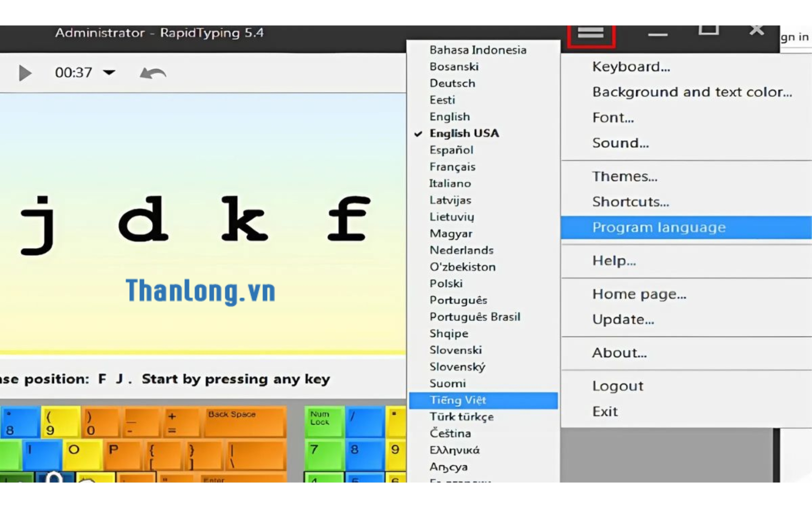Image resolution: width=812 pixels, height=508 pixels.
Task: Open Keyboard settings menu item
Action: [x=631, y=67]
